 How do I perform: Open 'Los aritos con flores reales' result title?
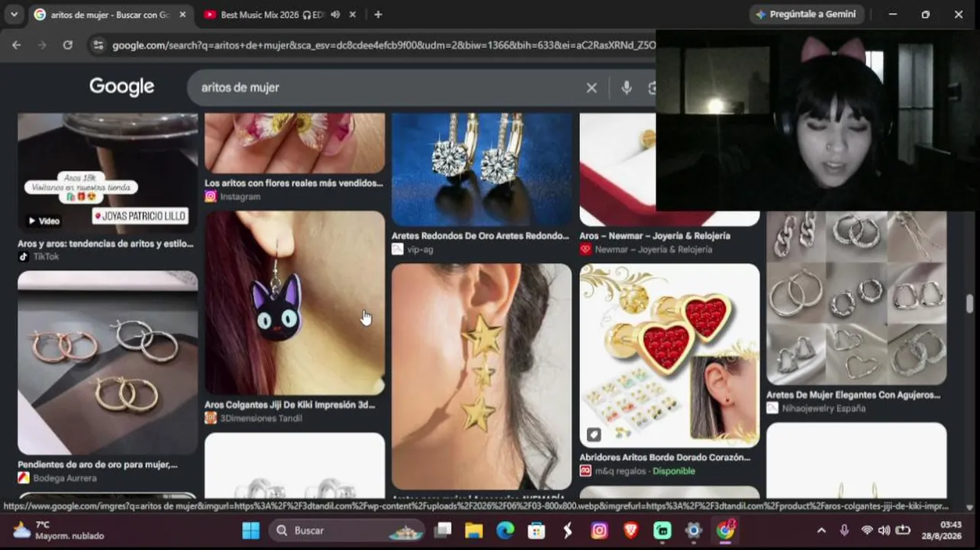pyautogui.click(x=294, y=183)
